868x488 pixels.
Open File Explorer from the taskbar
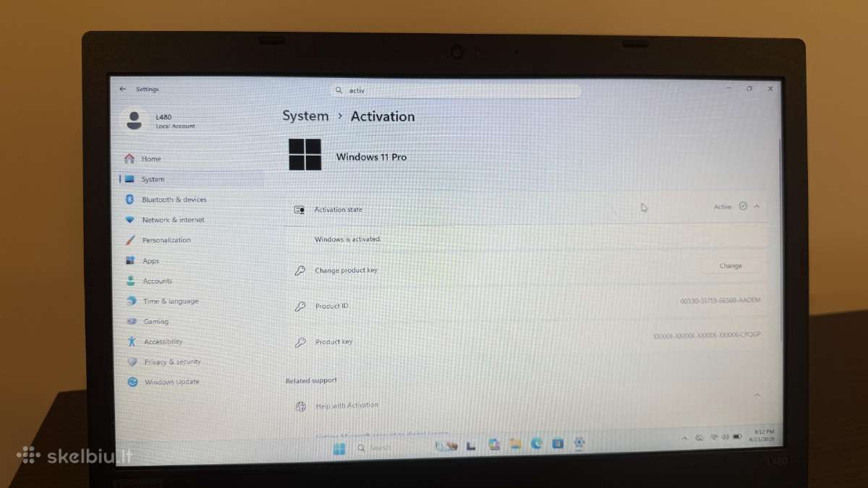click(515, 444)
